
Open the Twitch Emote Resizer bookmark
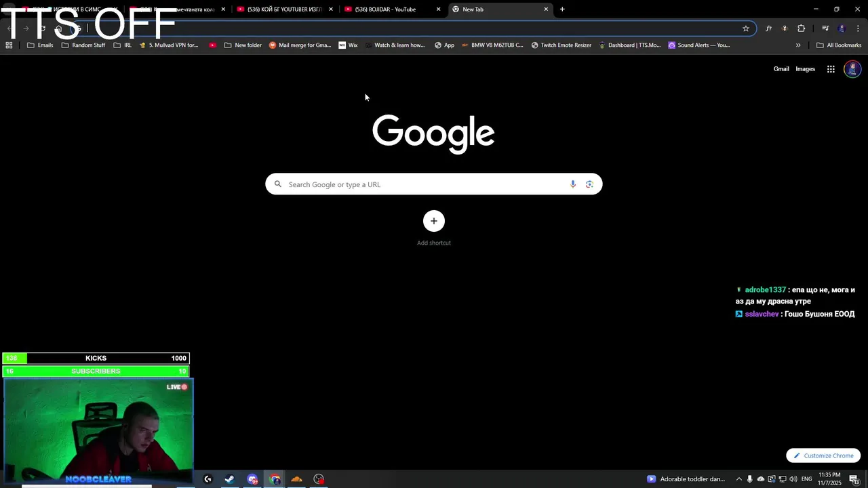(x=561, y=45)
